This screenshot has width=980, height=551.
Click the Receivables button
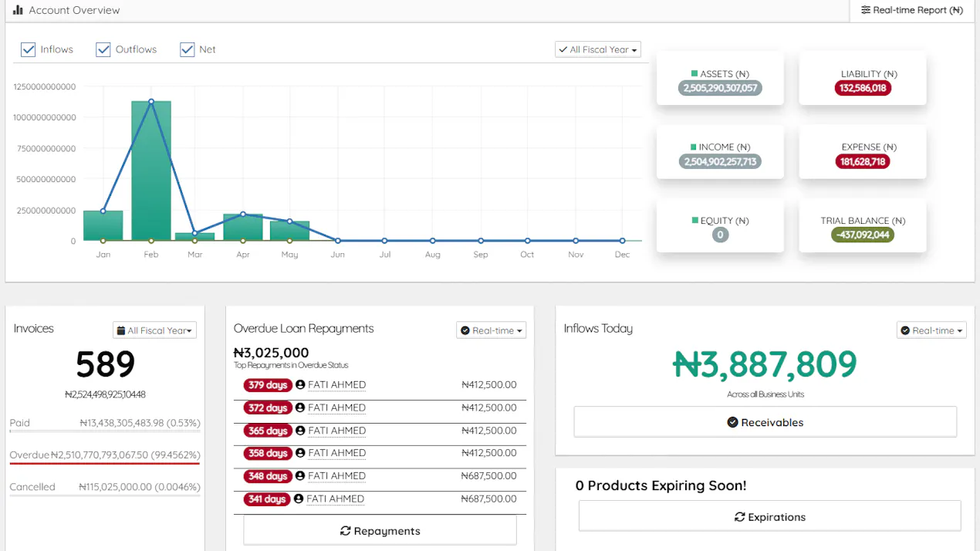pyautogui.click(x=765, y=422)
